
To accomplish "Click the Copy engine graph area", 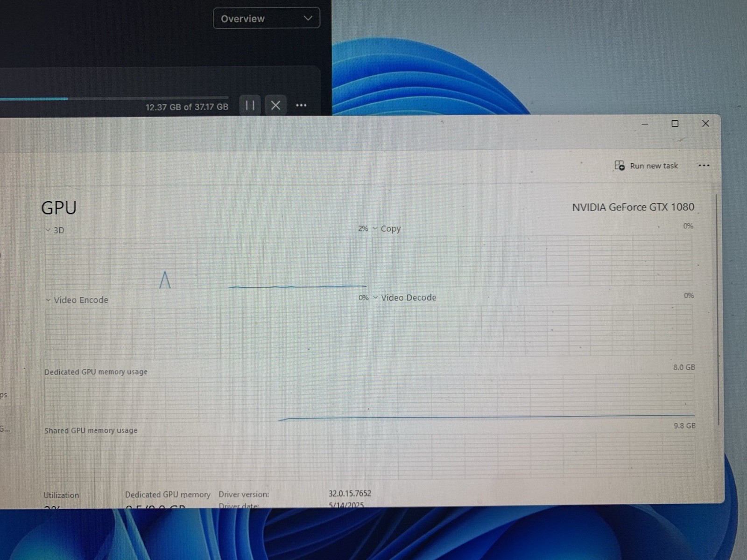I will pyautogui.click(x=532, y=260).
